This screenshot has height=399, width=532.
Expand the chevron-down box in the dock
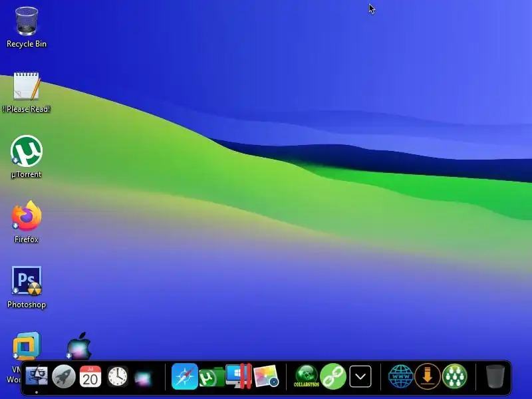[360, 376]
